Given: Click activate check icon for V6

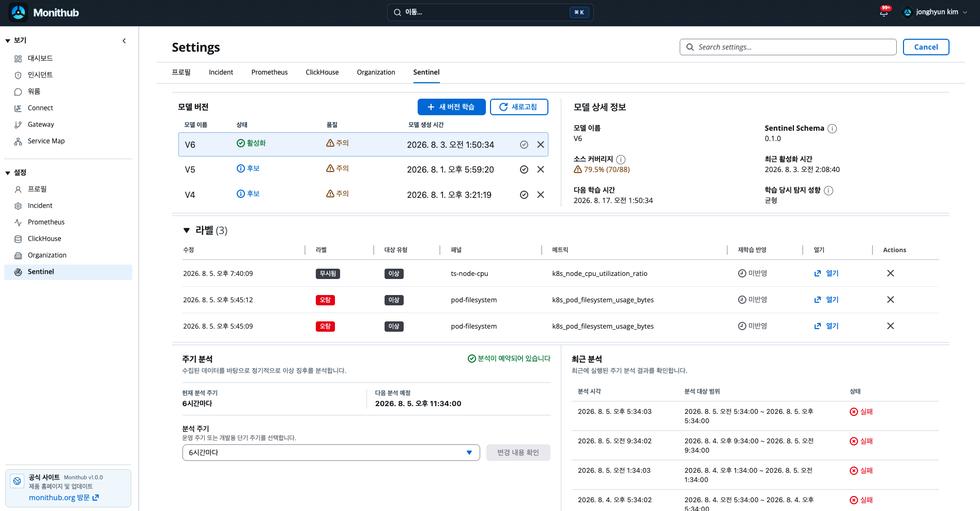Looking at the screenshot, I should [x=524, y=145].
